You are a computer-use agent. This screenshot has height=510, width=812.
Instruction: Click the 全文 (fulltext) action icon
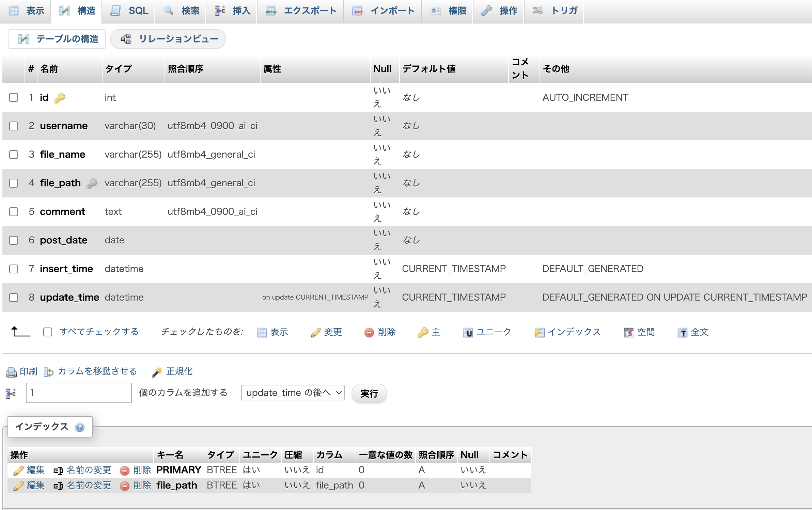pyautogui.click(x=693, y=332)
